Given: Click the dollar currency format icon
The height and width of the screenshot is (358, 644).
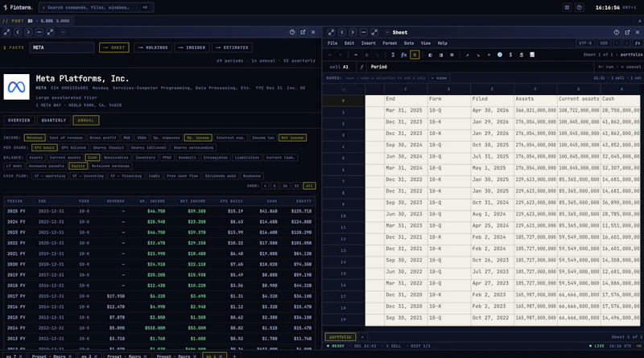Looking at the screenshot, I should click(510, 55).
